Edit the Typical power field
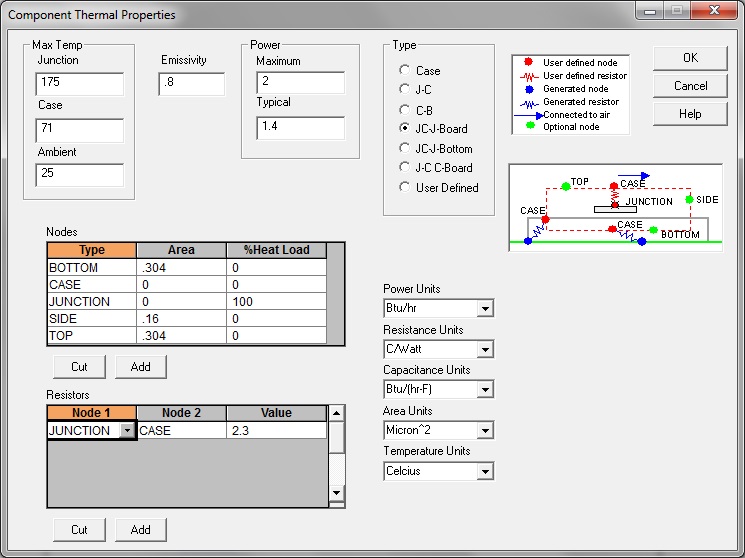Screen dimensions: 745x558 pyautogui.click(x=300, y=128)
